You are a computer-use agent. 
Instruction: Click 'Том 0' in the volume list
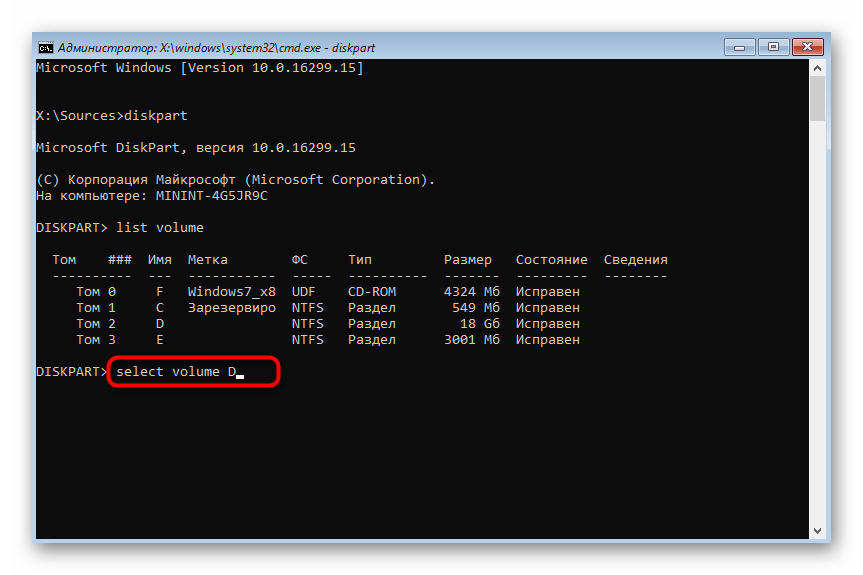click(96, 292)
